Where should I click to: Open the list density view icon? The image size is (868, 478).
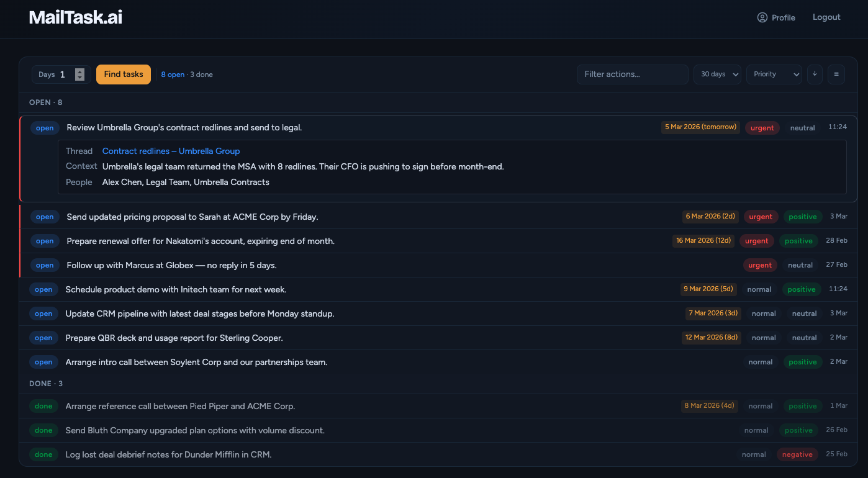click(x=836, y=74)
